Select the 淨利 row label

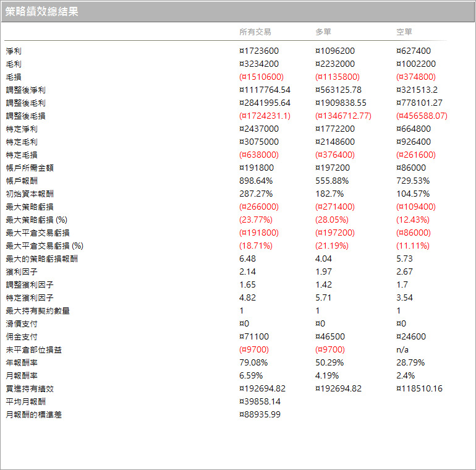(x=14, y=51)
